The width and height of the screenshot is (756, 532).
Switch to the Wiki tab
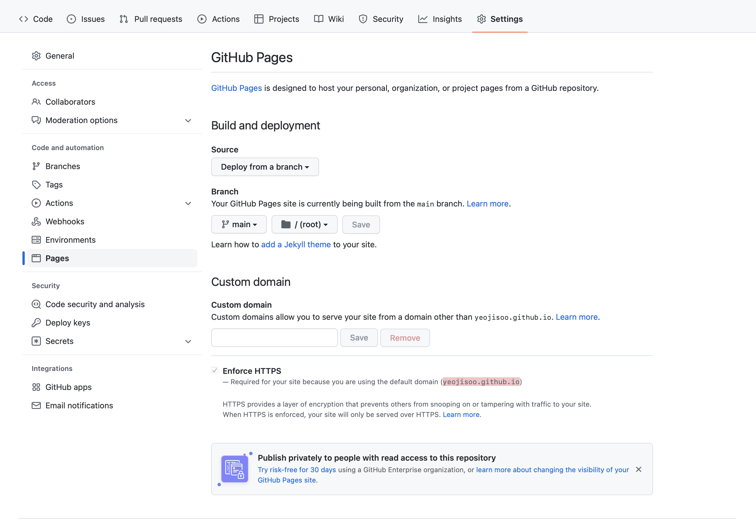click(329, 19)
